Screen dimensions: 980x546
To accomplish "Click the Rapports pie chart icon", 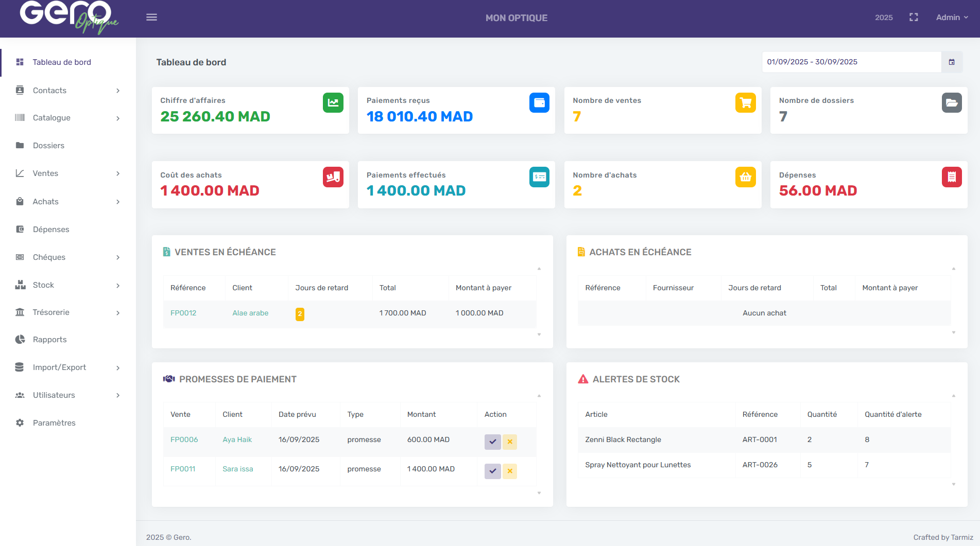I will [20, 339].
